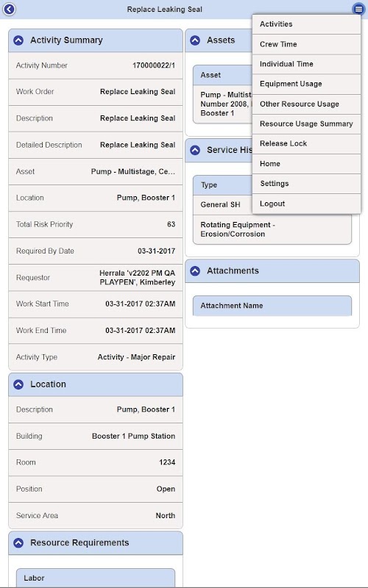Screen dimensions: 368x588
Task: Collapse the Location section
Action: [x=18, y=384]
